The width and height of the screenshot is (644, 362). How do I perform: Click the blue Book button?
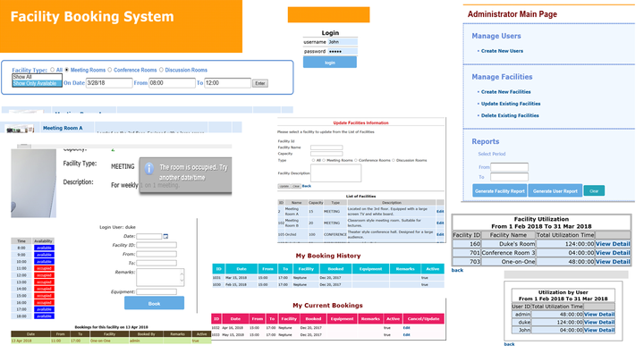pos(154,303)
